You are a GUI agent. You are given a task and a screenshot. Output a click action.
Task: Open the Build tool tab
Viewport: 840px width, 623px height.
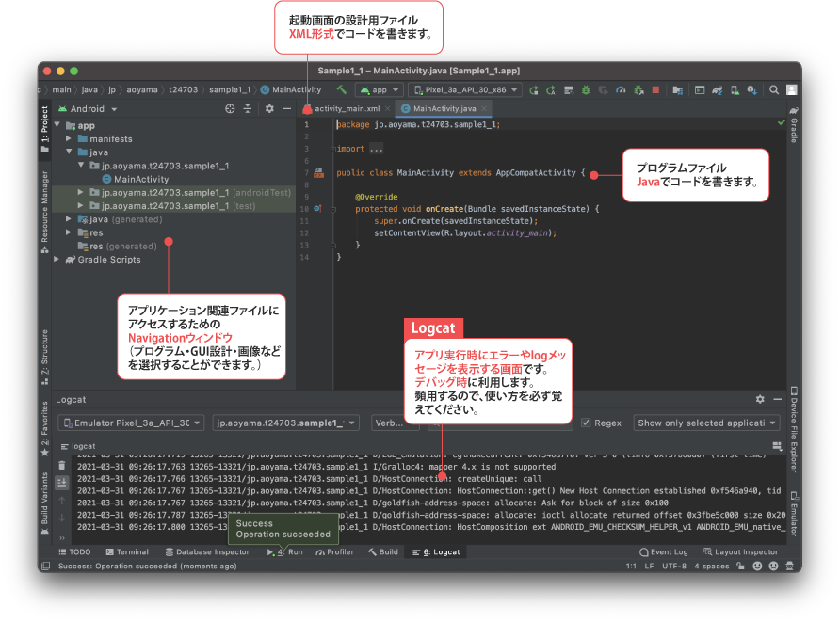(x=383, y=551)
